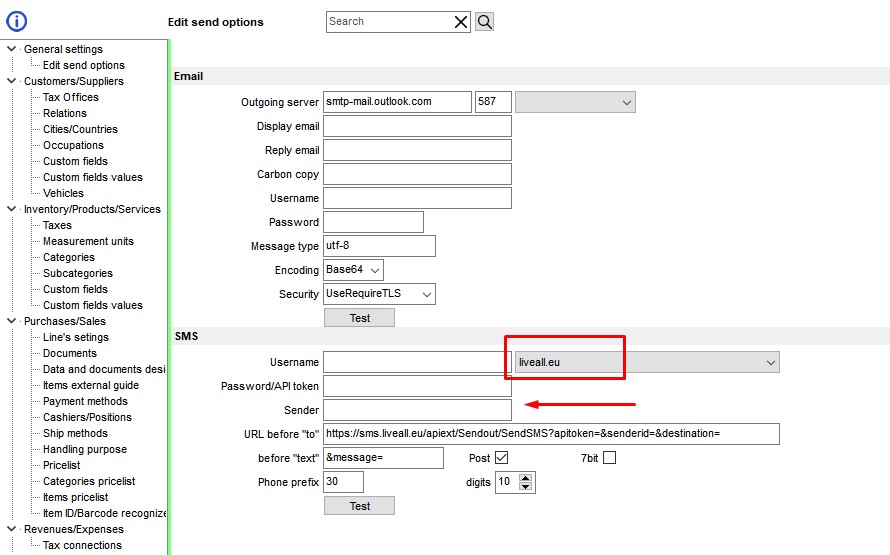Collapse the Inventory/Products/Services node
Image resolution: width=890 pixels, height=555 pixels.
11,209
